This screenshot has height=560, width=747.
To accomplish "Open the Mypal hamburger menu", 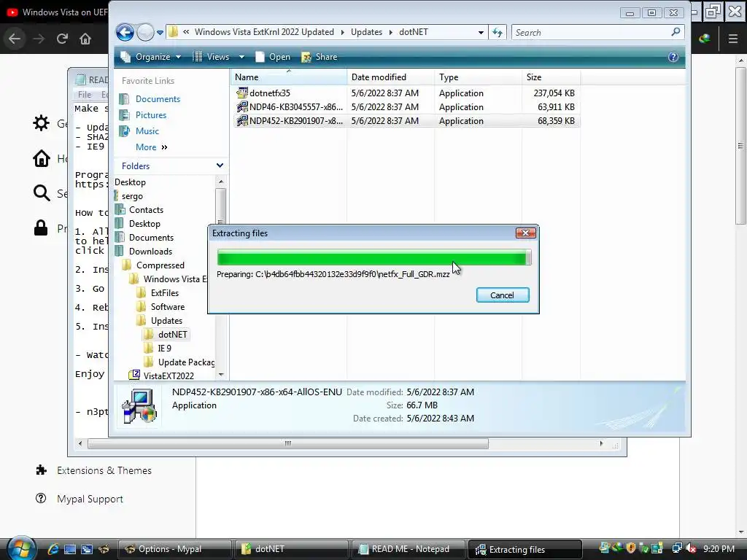I will click(x=733, y=39).
